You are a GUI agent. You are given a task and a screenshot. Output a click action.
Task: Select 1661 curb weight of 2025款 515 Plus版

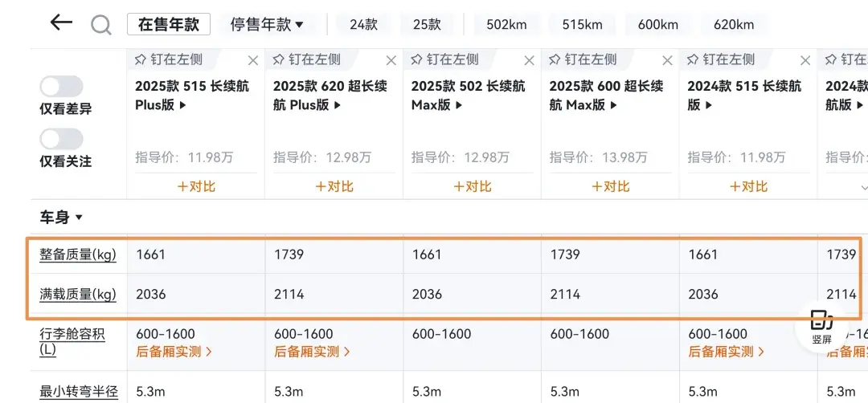click(150, 254)
